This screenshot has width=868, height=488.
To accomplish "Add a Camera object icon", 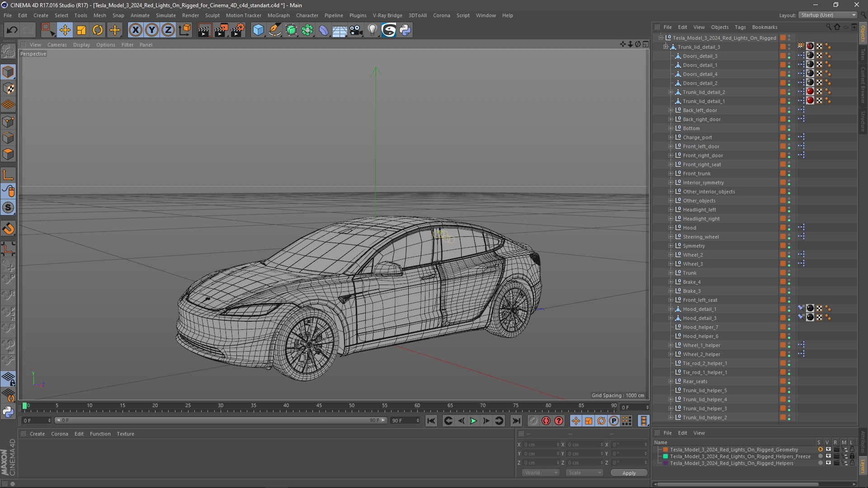I will click(356, 30).
